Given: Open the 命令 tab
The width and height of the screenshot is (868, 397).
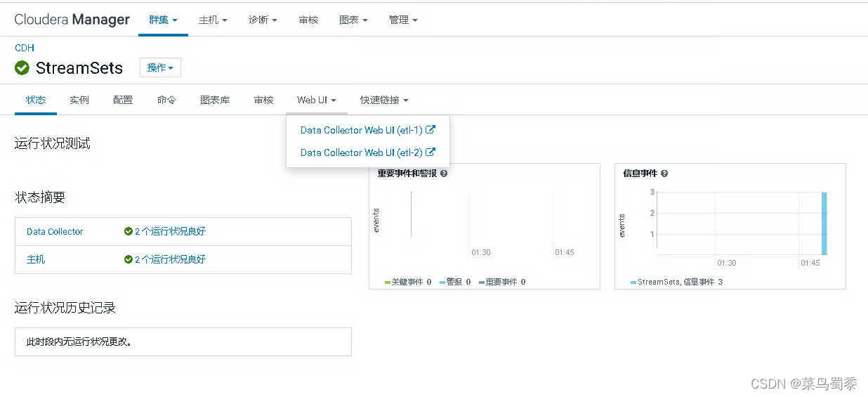Looking at the screenshot, I should [x=166, y=100].
